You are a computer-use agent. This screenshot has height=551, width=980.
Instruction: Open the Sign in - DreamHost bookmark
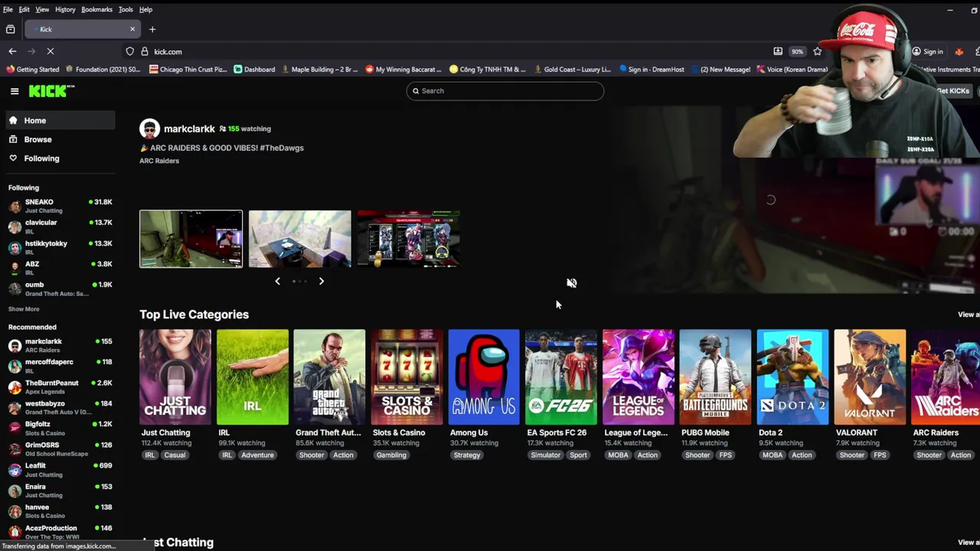(651, 70)
